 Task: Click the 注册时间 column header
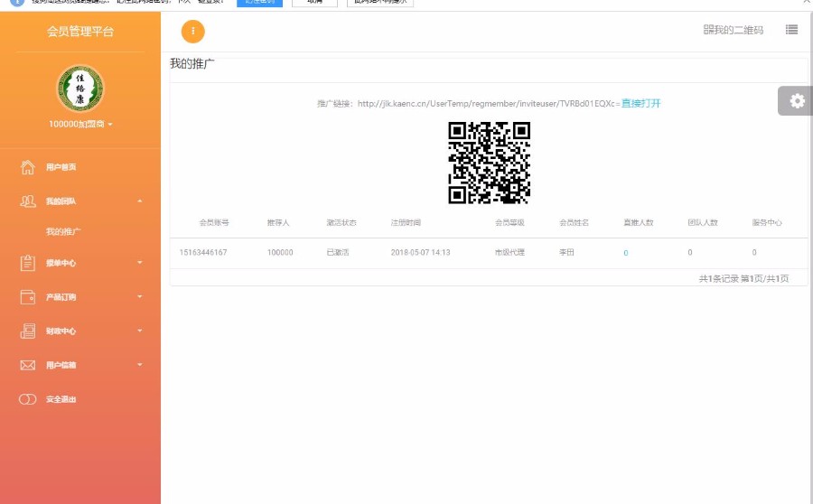coord(406,222)
